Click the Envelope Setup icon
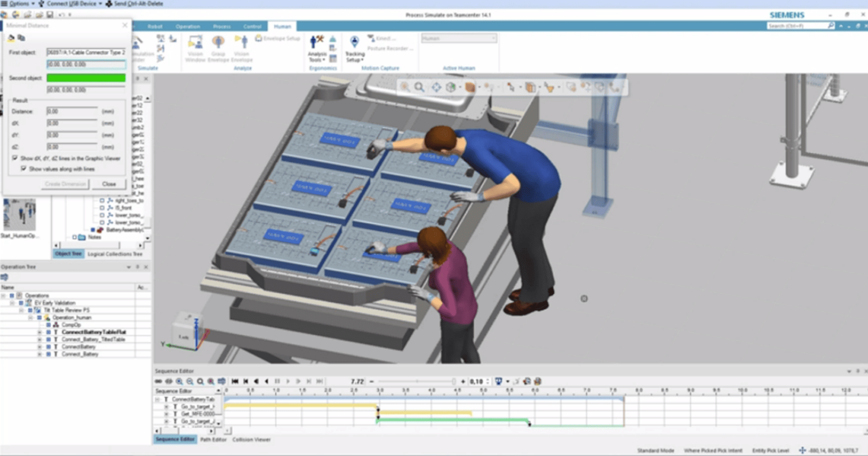 258,38
